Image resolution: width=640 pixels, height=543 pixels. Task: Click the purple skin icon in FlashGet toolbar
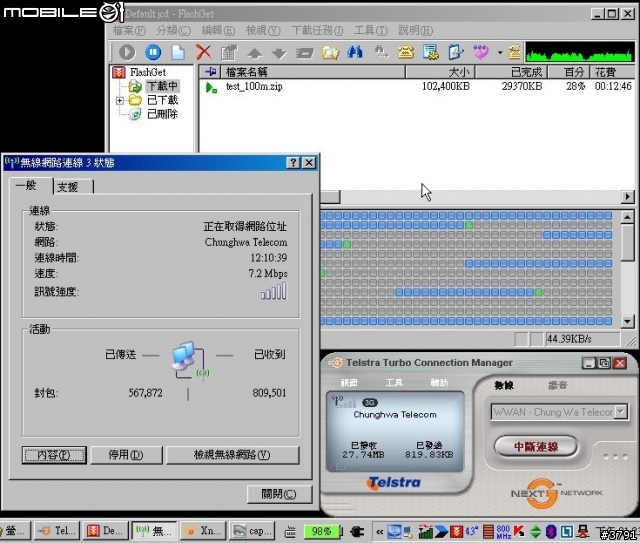click(481, 52)
